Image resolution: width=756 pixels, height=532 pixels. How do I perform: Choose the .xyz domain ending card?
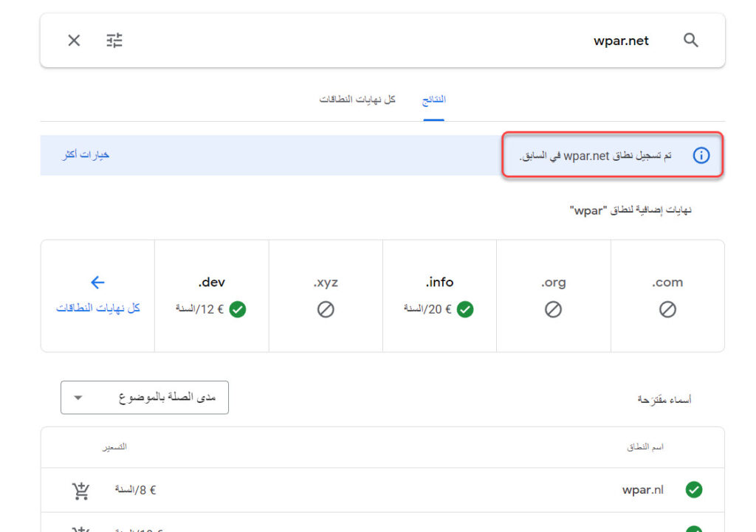326,296
